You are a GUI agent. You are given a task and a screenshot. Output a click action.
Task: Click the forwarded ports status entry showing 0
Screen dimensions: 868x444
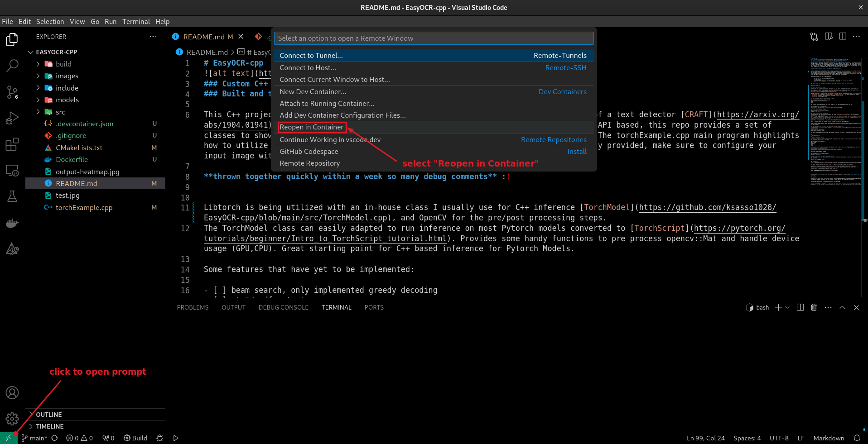pos(108,438)
